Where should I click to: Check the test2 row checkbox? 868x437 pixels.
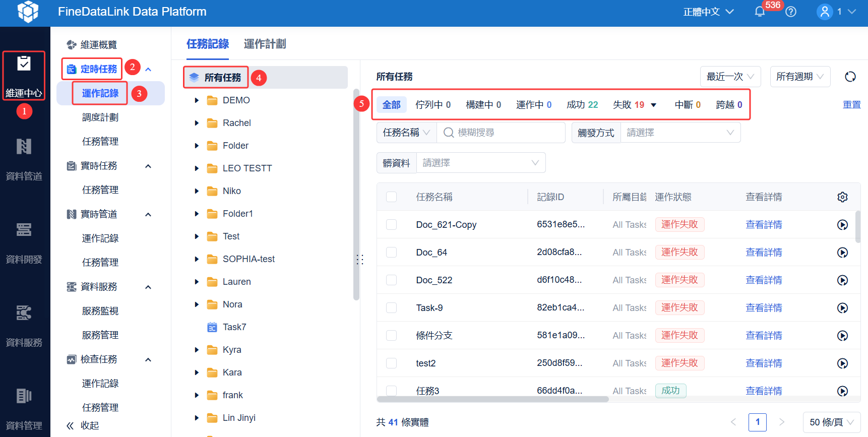click(391, 363)
